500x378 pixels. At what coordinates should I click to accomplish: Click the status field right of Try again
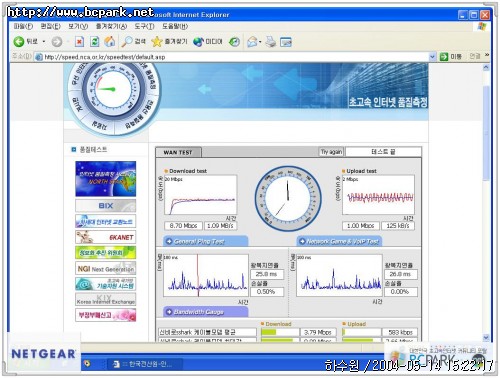(383, 152)
